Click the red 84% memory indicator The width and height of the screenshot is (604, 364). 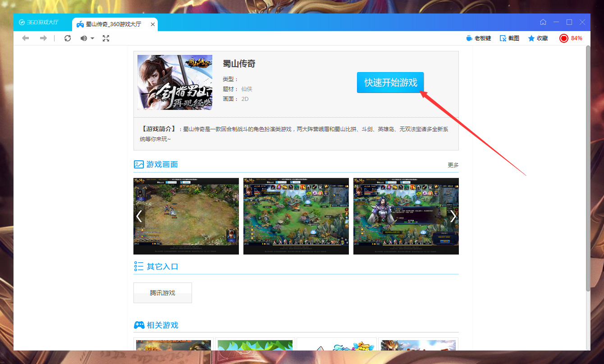coord(571,38)
